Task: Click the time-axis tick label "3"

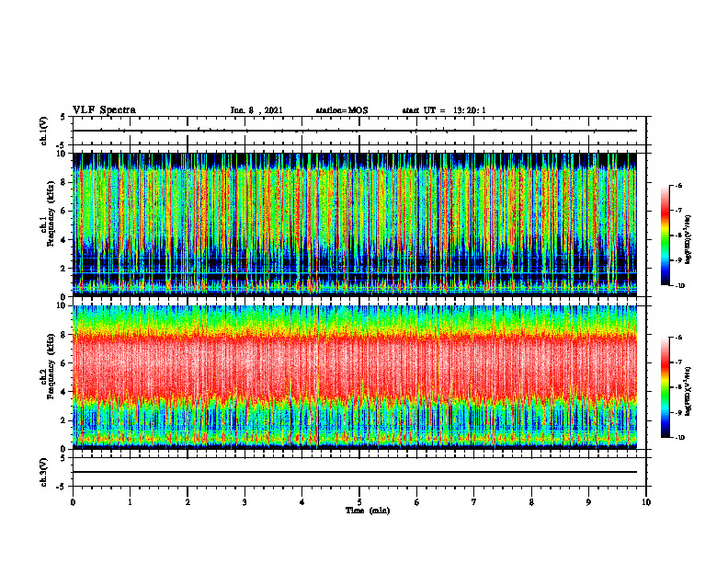Action: point(245,502)
